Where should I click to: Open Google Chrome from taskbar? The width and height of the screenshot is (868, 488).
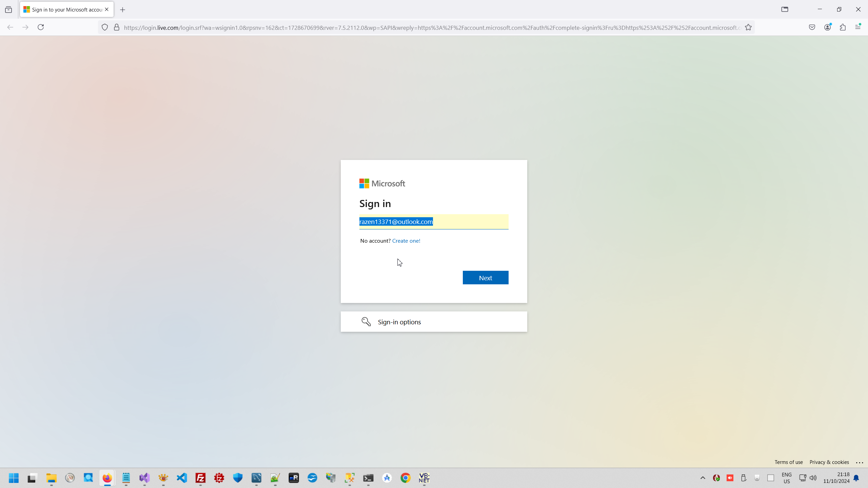pyautogui.click(x=406, y=478)
